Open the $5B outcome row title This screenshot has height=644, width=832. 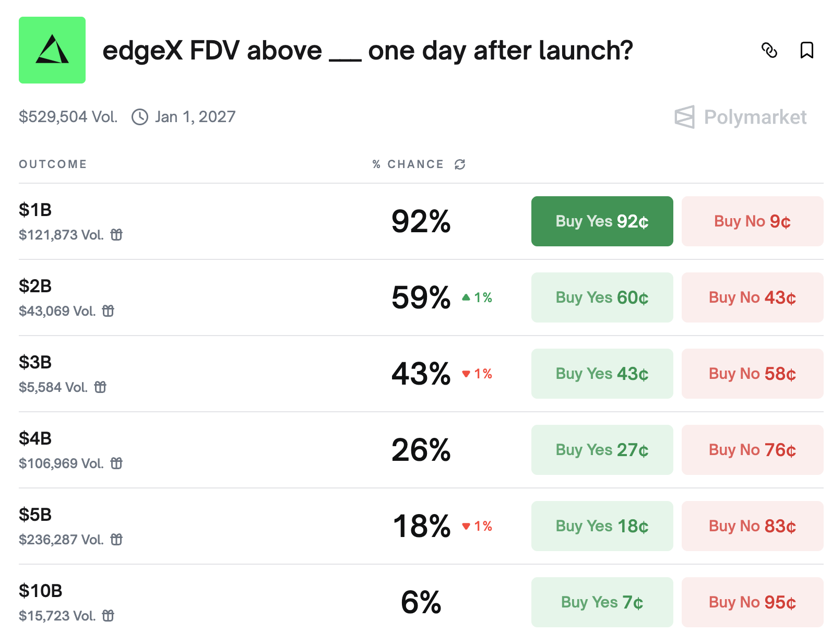(35, 515)
